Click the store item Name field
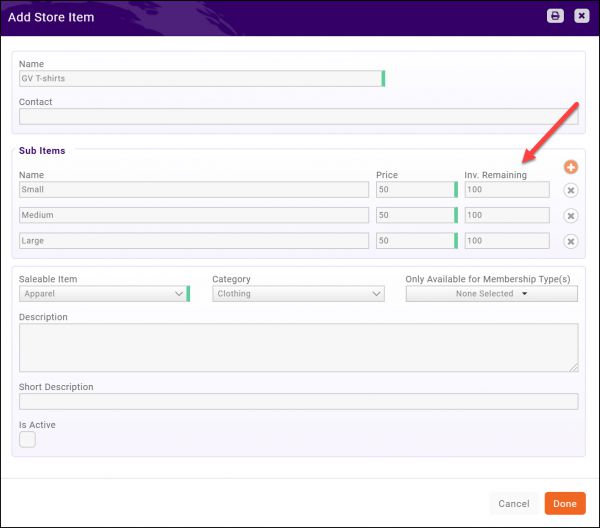Image resolution: width=600 pixels, height=528 pixels. tap(198, 79)
